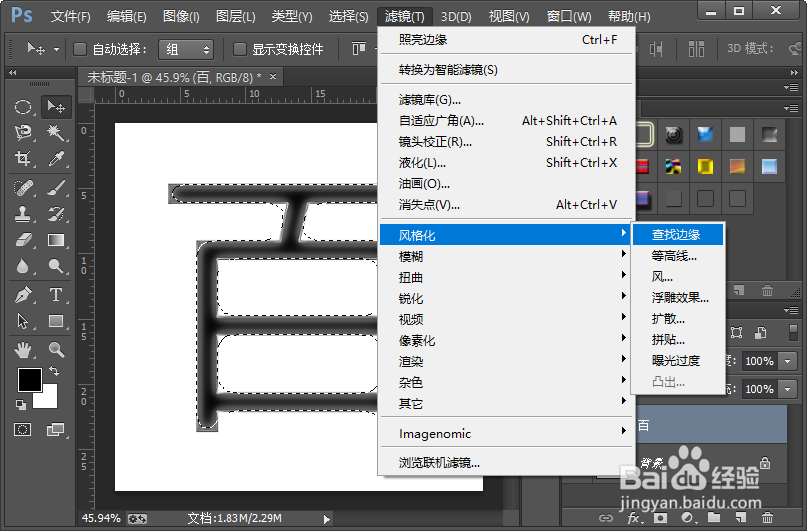
Task: Select the Move tool in toolbox
Action: pos(56,107)
